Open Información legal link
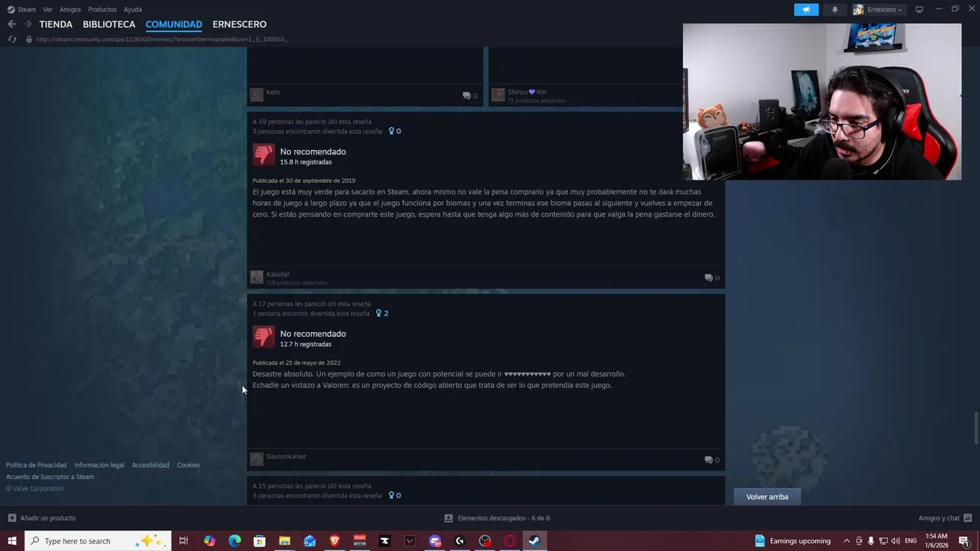The width and height of the screenshot is (980, 551). point(99,465)
